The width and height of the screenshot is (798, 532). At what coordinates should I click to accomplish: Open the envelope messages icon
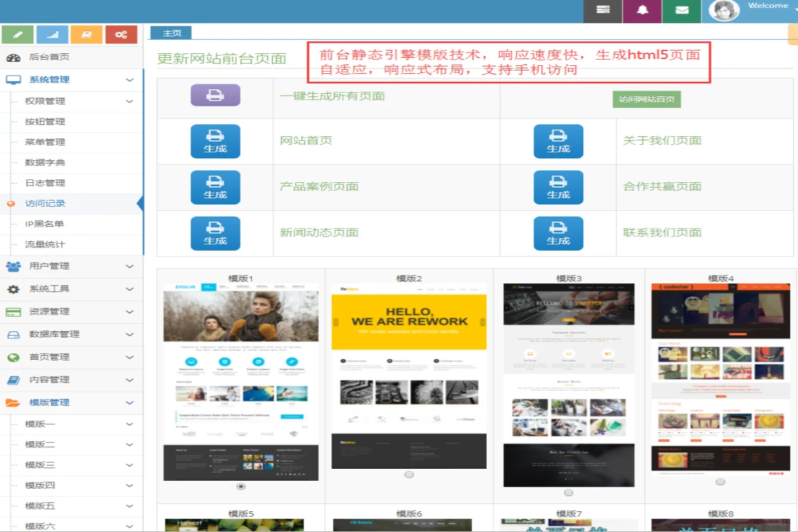click(x=682, y=11)
